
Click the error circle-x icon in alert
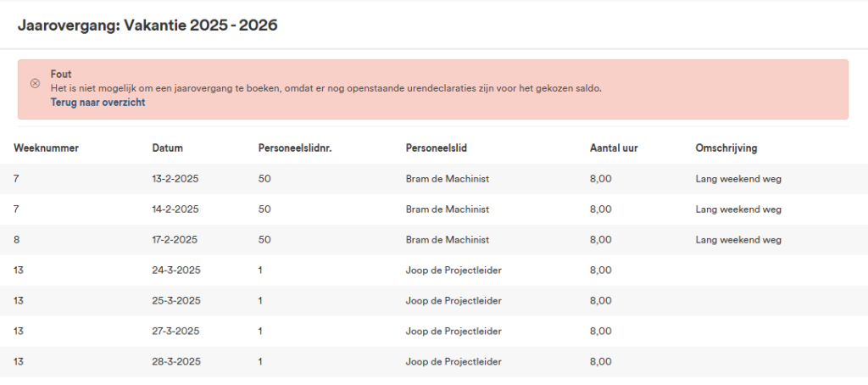click(35, 83)
